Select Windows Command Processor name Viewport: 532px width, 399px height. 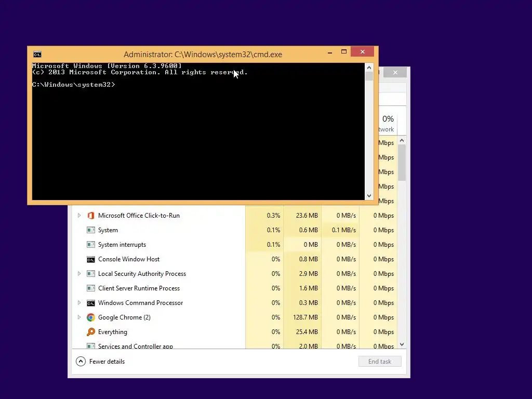(140, 303)
